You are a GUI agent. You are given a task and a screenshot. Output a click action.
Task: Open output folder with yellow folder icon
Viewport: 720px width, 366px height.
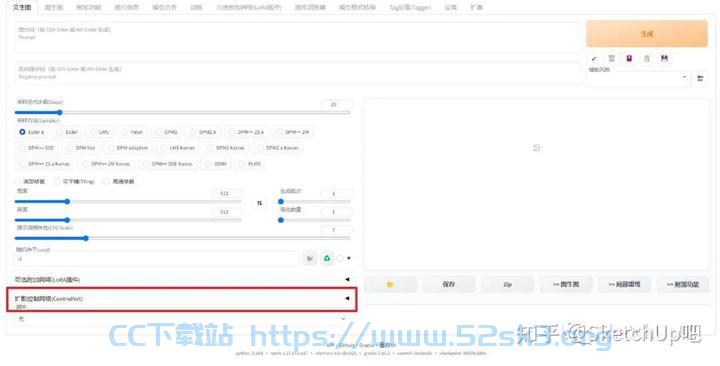tap(390, 284)
